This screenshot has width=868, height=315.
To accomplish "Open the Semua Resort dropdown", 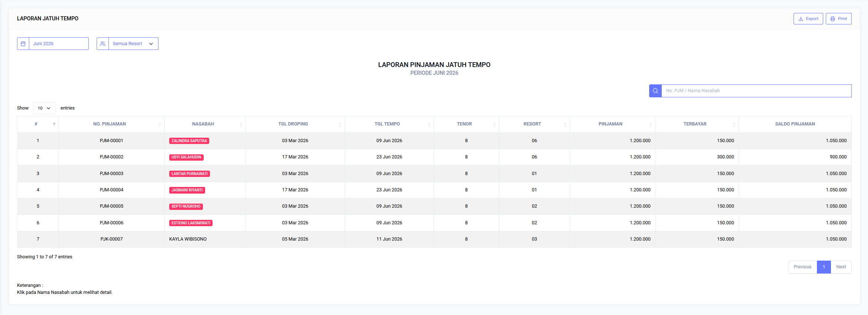I will click(x=133, y=44).
